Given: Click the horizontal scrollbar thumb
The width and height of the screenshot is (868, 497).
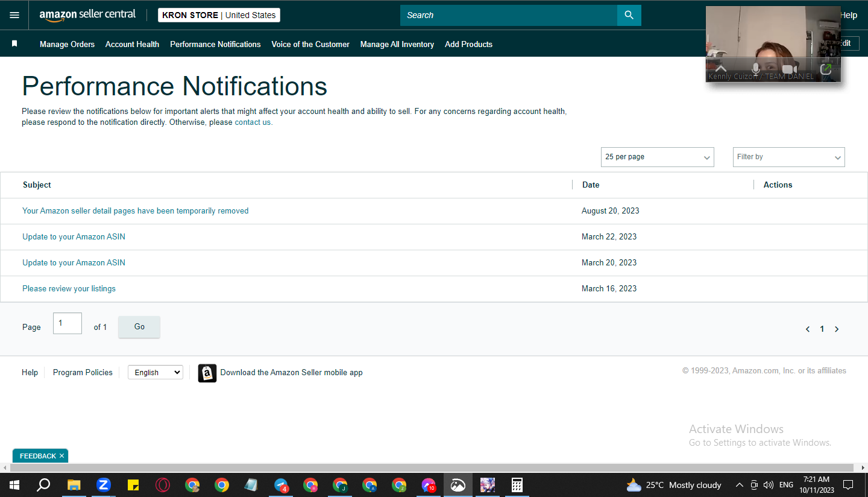Looking at the screenshot, I should click(432, 468).
